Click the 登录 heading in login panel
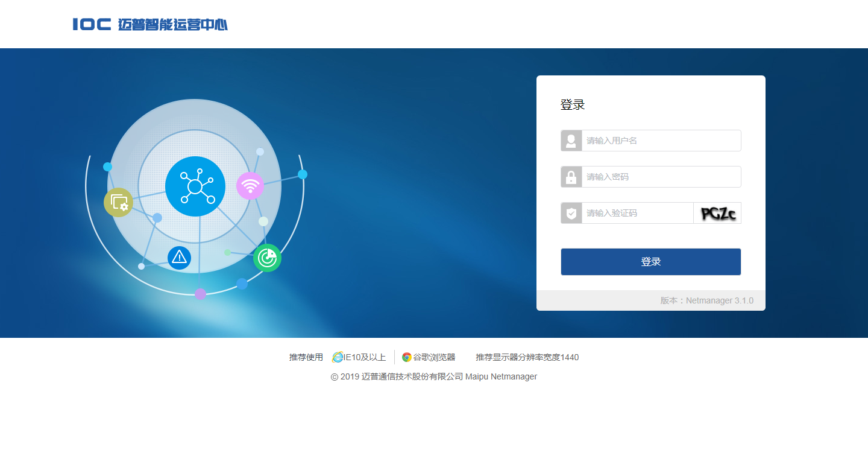Image resolution: width=868 pixels, height=476 pixels. [573, 105]
